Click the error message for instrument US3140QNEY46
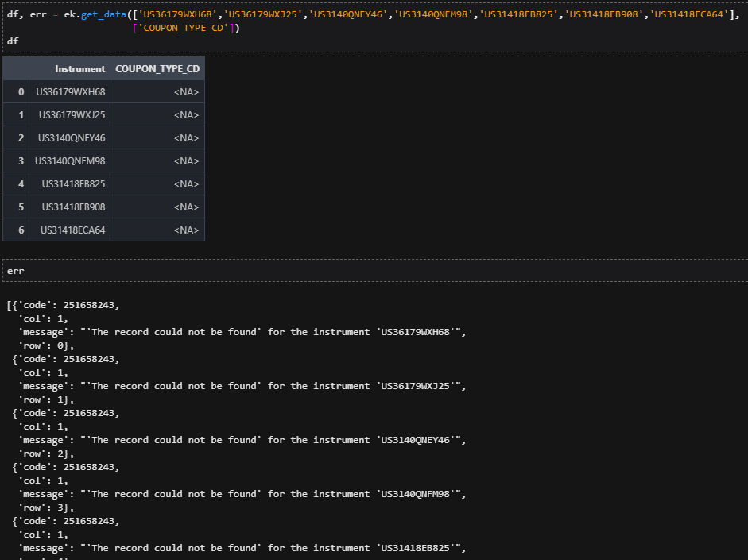Viewport: 748px width, 560px height. coord(242,440)
